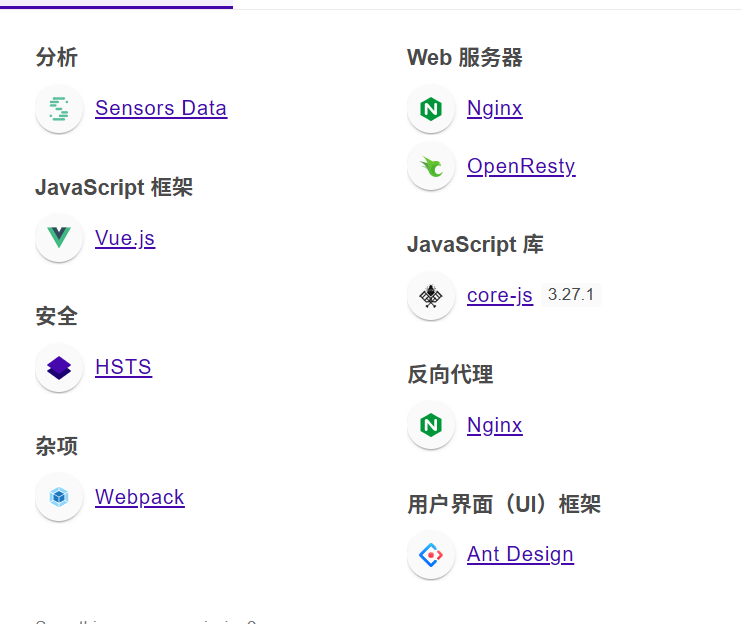Open the Sensors Data link
This screenshot has width=742, height=624.
click(161, 108)
